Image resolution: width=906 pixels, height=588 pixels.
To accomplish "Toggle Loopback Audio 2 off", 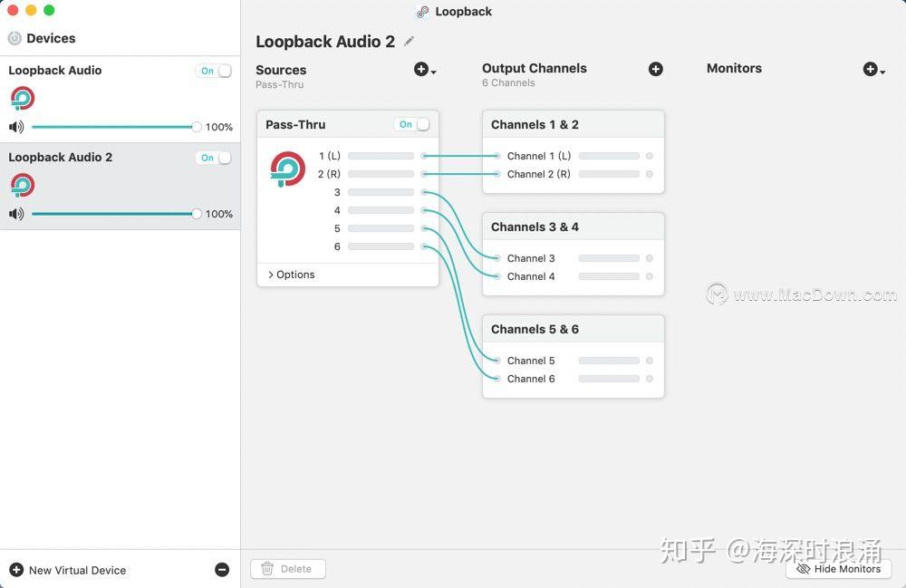I will point(214,157).
